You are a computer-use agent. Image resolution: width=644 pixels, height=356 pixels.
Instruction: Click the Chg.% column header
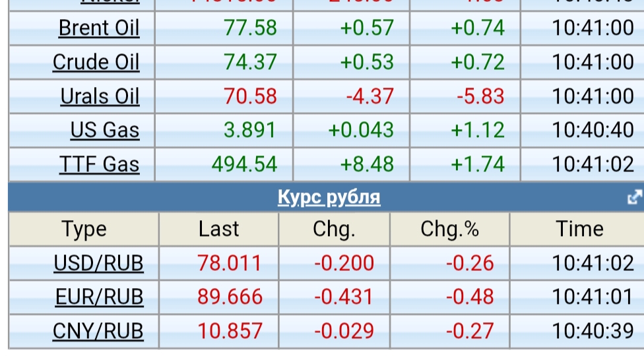tap(449, 229)
